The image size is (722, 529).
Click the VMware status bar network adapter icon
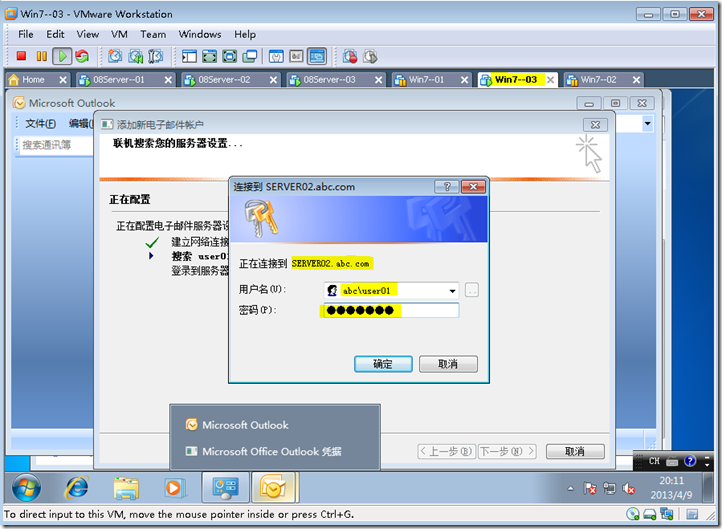[x=666, y=514]
